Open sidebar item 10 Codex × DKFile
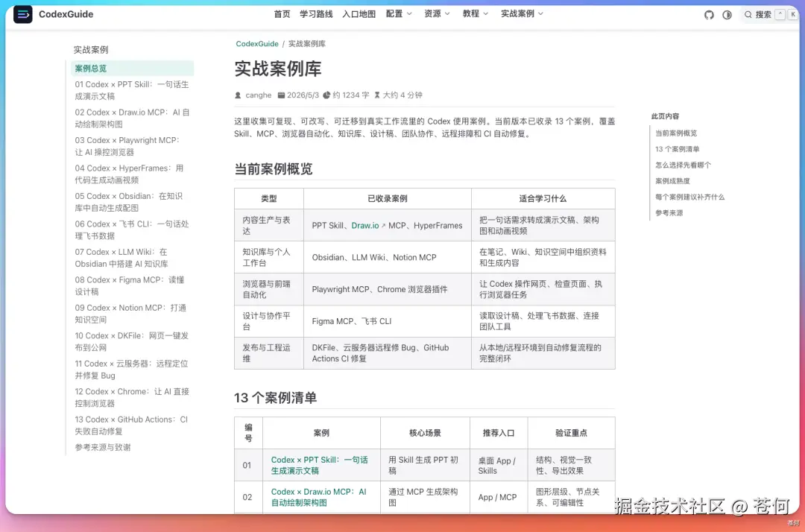This screenshot has height=532, width=805. pos(132,342)
